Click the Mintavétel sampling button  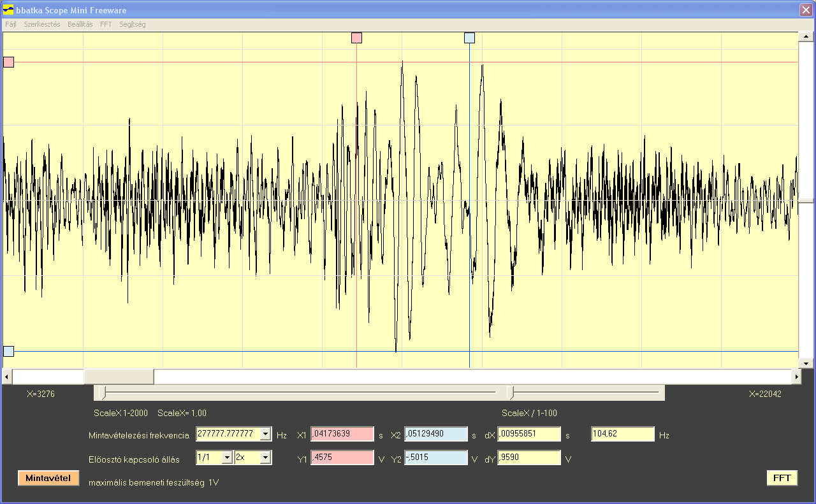48,478
